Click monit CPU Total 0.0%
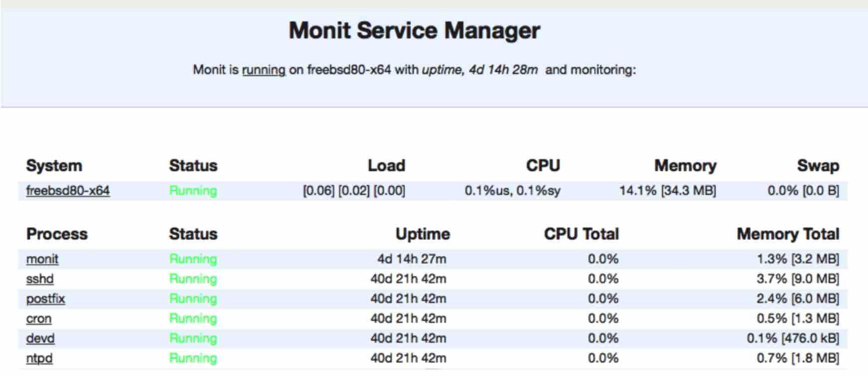Viewport: 868px width, 376px height. [603, 259]
